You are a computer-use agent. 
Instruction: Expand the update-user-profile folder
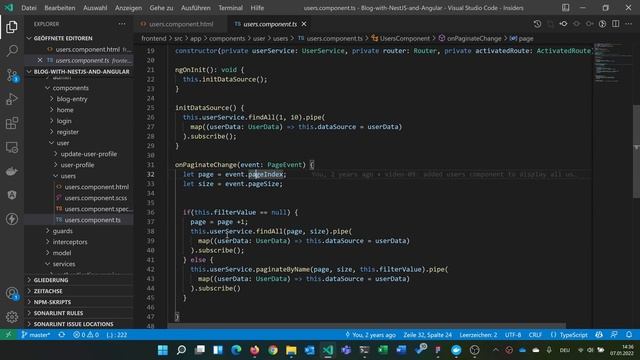89,154
